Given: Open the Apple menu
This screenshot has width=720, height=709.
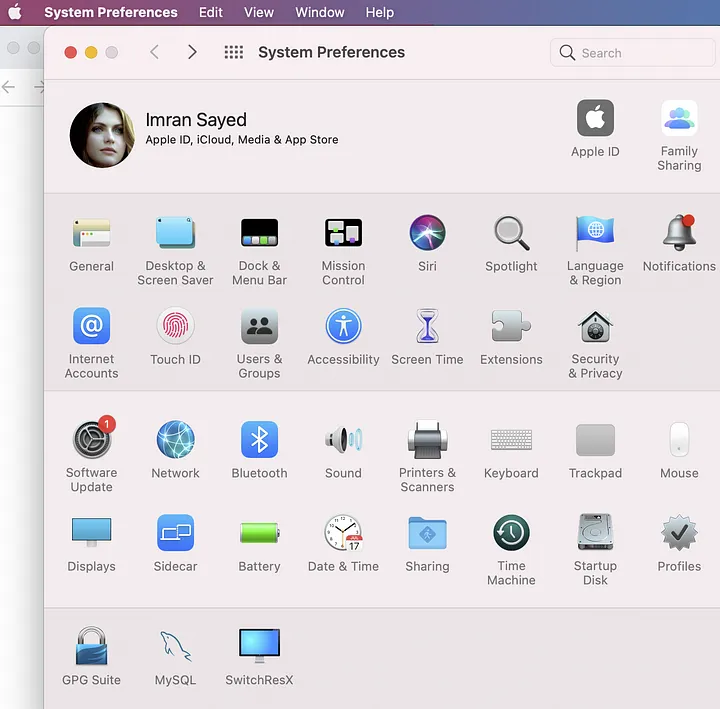Looking at the screenshot, I should coord(15,12).
